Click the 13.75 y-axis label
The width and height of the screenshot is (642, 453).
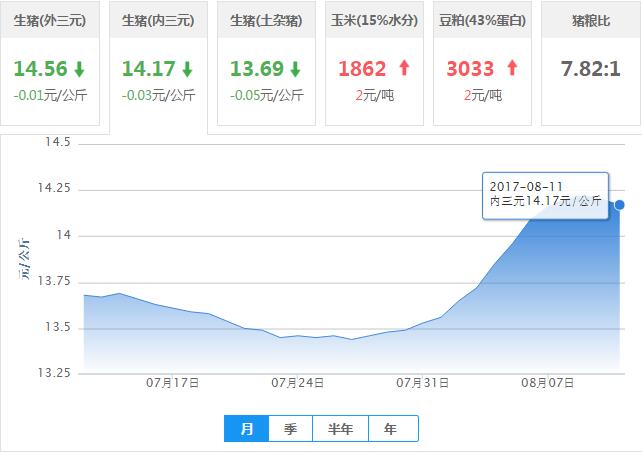coord(54,281)
